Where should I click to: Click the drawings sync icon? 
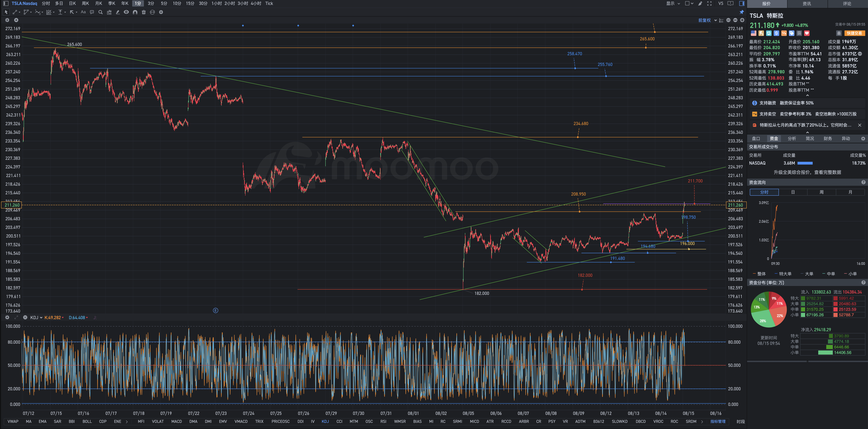152,12
